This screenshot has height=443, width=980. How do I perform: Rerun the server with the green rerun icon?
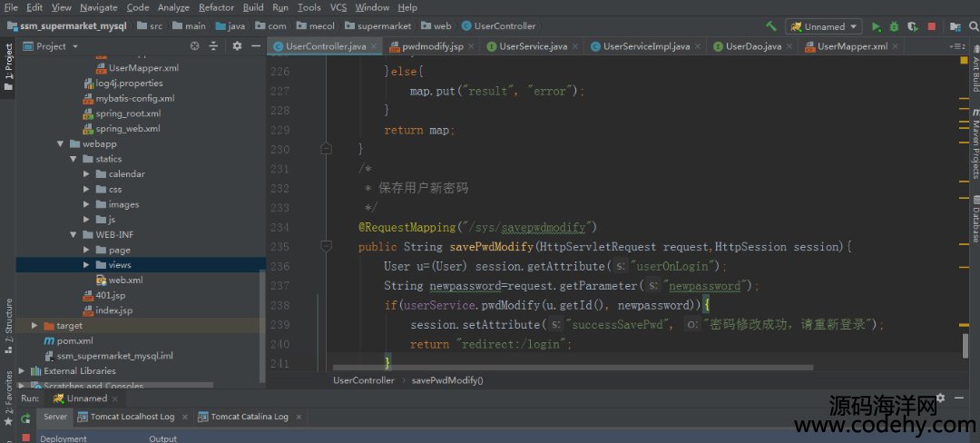click(x=25, y=418)
